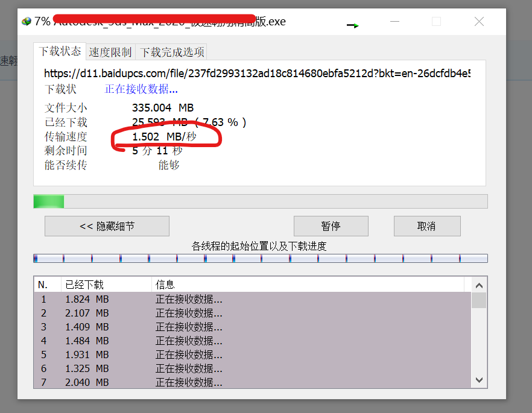The height and width of the screenshot is (413, 532).
Task: Click the 信息 column header
Action: click(x=308, y=285)
